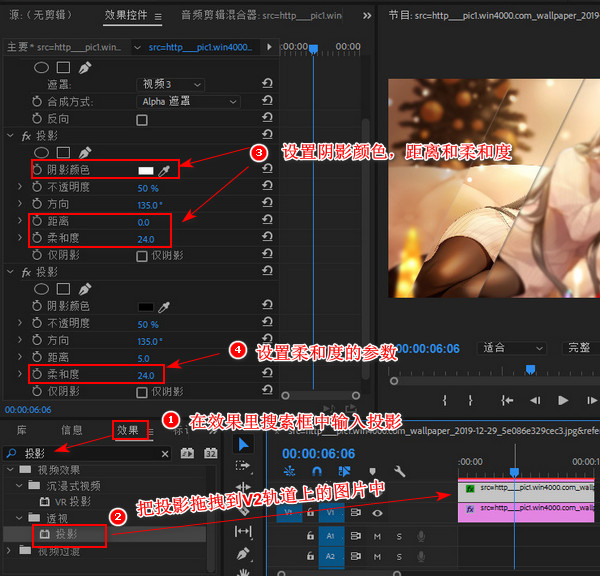Click the first 不透明度 value 50 %
This screenshot has width=600, height=576.
coord(148,188)
